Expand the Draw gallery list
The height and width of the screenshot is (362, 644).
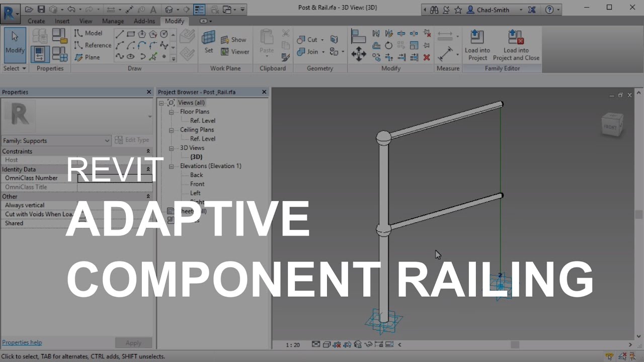point(173,58)
